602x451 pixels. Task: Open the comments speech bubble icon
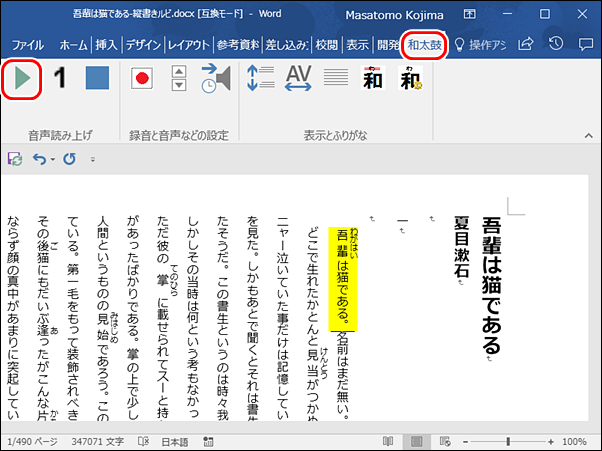(585, 45)
